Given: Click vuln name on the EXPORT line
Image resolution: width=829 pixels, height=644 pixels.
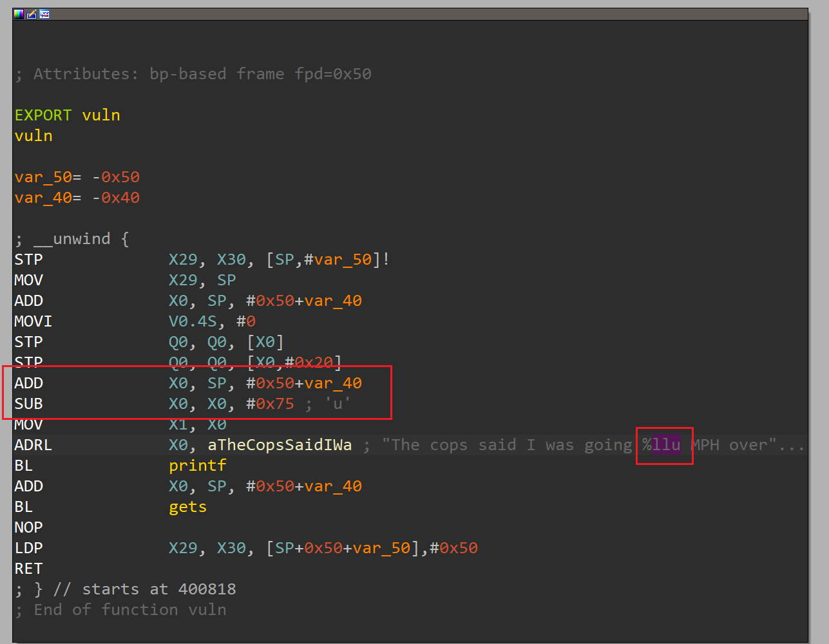Looking at the screenshot, I should pos(101,115).
